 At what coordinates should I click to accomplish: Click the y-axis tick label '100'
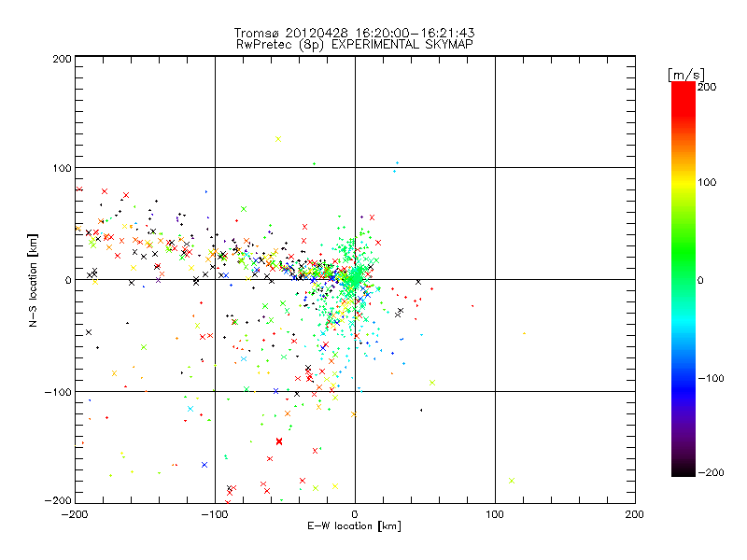pyautogui.click(x=62, y=168)
